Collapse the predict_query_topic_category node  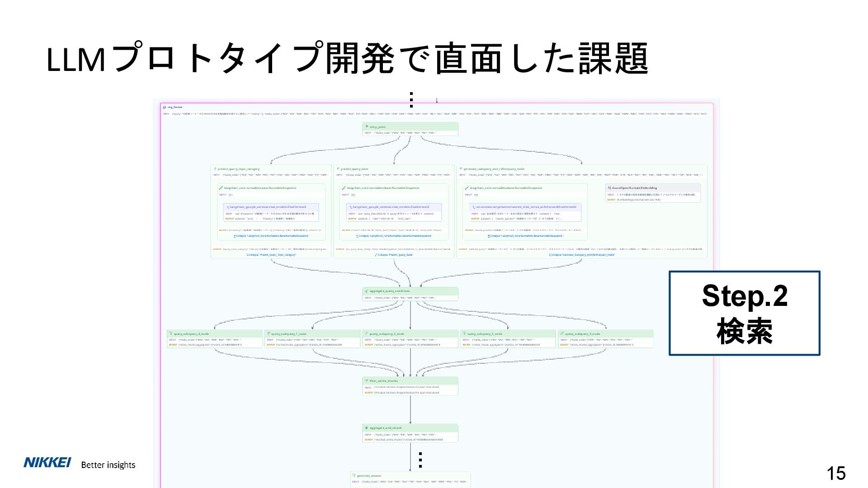tap(271, 255)
